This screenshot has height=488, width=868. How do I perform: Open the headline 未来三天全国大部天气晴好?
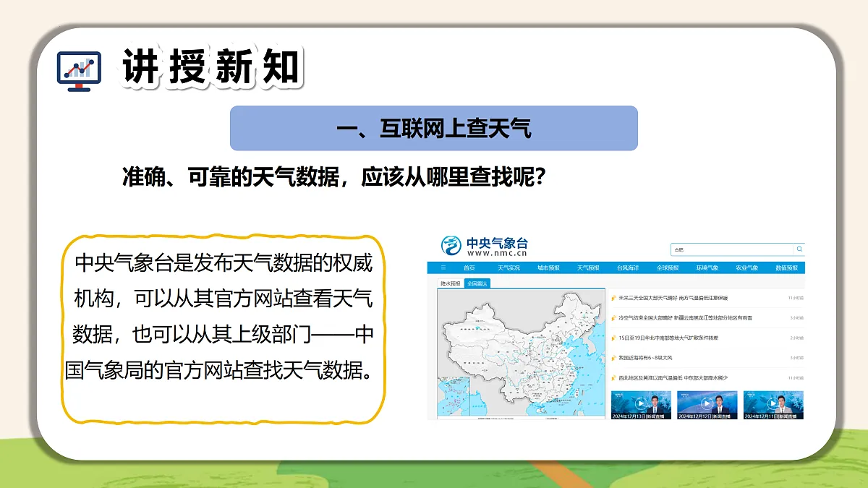[x=673, y=298]
